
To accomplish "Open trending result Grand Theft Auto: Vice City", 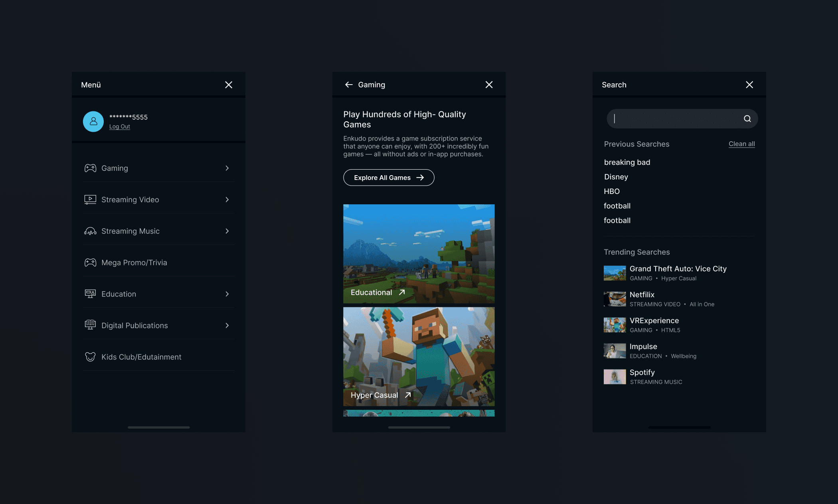I will coord(678,269).
